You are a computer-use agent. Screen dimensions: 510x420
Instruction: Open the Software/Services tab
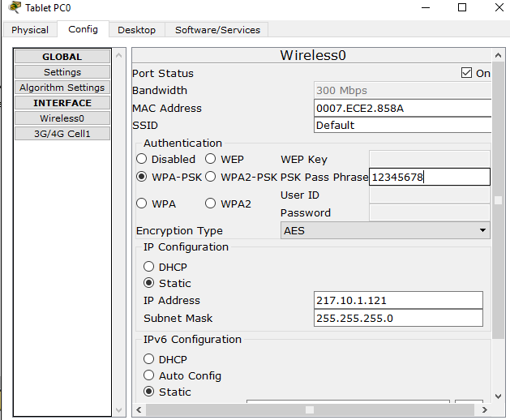(217, 30)
